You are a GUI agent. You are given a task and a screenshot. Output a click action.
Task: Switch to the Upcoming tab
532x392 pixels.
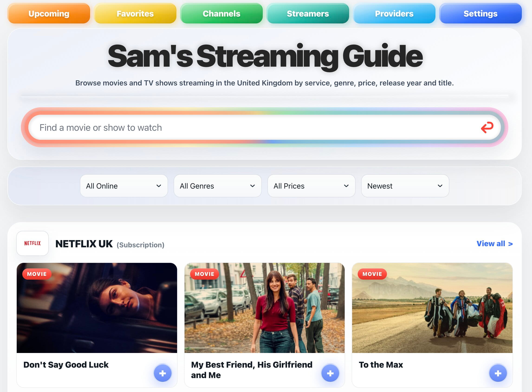[49, 13]
